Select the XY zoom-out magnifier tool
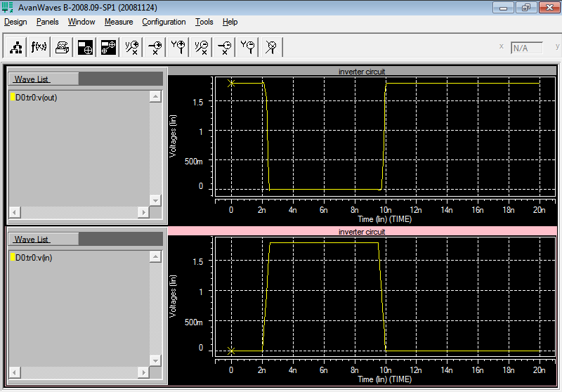 (x=201, y=47)
